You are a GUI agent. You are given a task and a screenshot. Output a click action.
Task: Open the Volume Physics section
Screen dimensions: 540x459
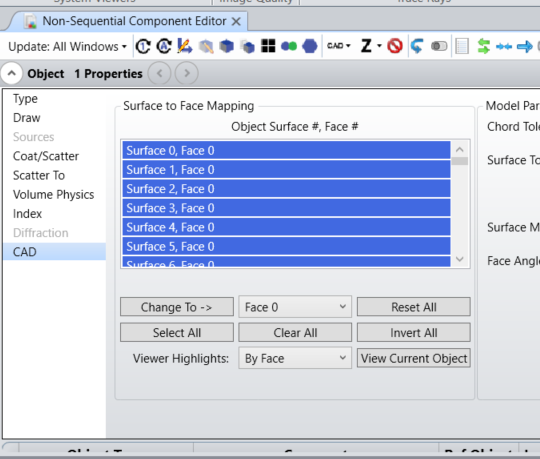pos(53,195)
